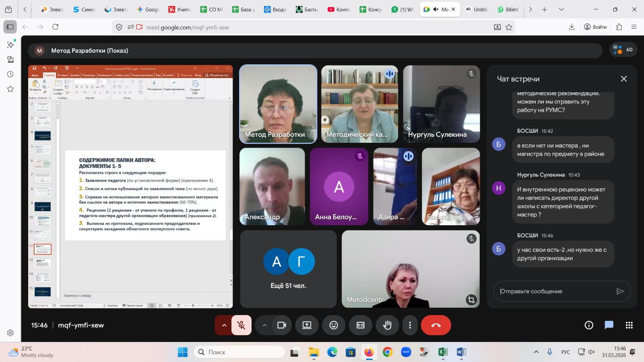Screen dimensions: 644x362
Task: Hide the chat panel using chat icon
Action: coord(609,325)
